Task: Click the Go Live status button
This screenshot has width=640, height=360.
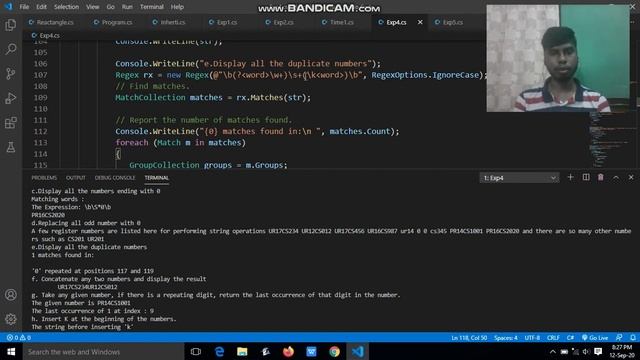Action: tap(595, 338)
